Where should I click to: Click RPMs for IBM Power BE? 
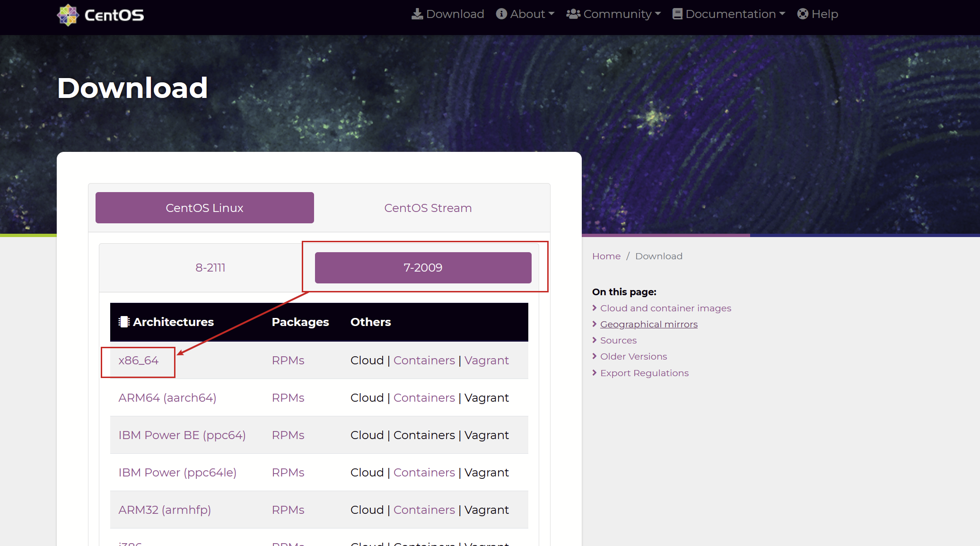pos(288,435)
